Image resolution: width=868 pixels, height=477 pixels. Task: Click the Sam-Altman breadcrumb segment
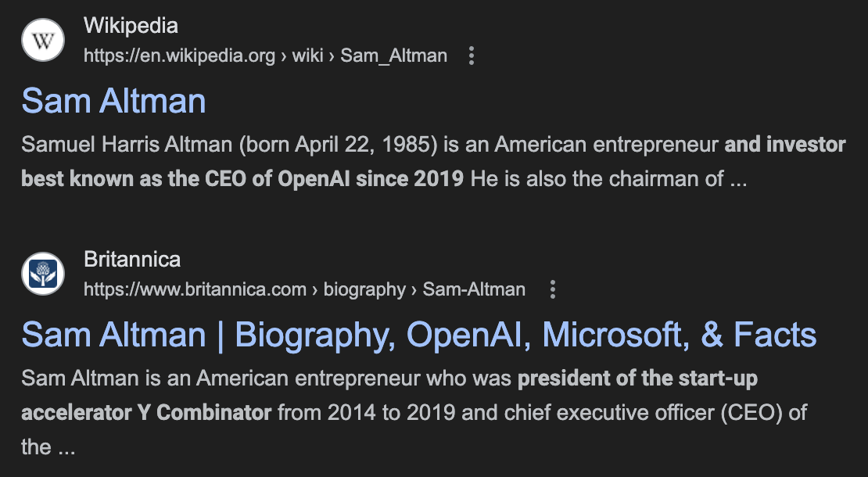(474, 289)
